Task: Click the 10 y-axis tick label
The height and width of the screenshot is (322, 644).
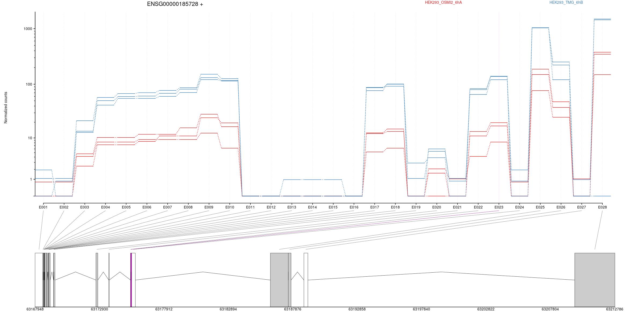Action: [x=30, y=138]
